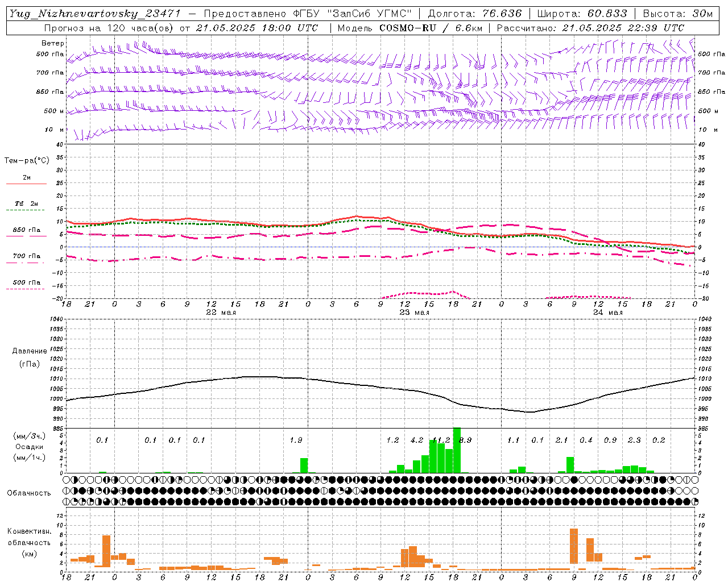
Task: Click the Ветер panel label
Action: click(x=53, y=43)
